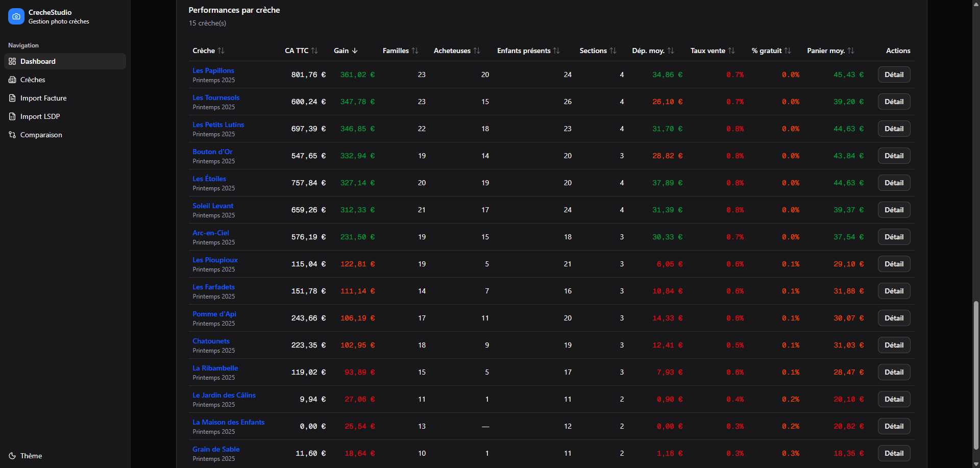Click the Comparaison compare icon
Viewport: 980px width, 468px height.
coord(12,135)
